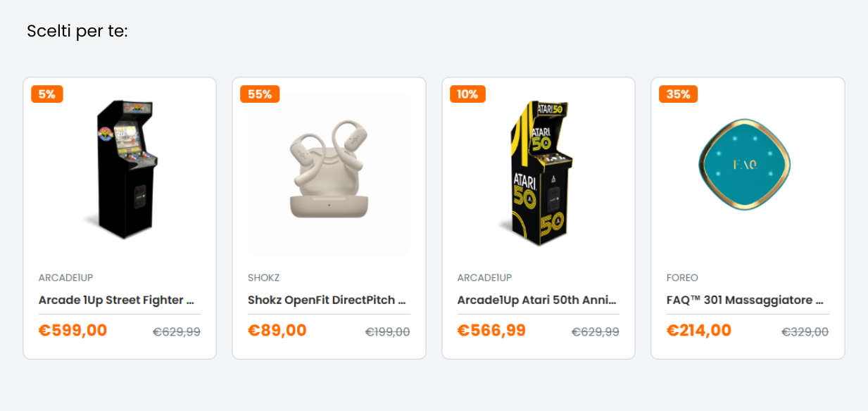Click the €214,00 price

tap(699, 330)
